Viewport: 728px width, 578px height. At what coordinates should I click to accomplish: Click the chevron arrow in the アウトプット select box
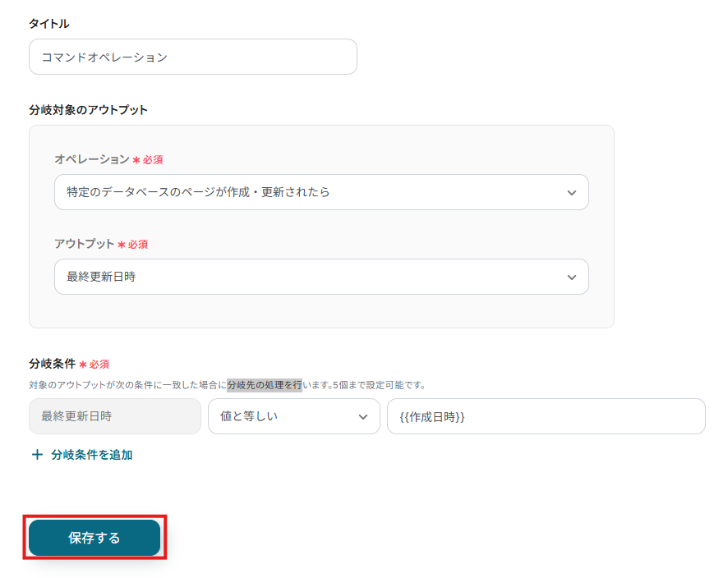click(x=572, y=278)
